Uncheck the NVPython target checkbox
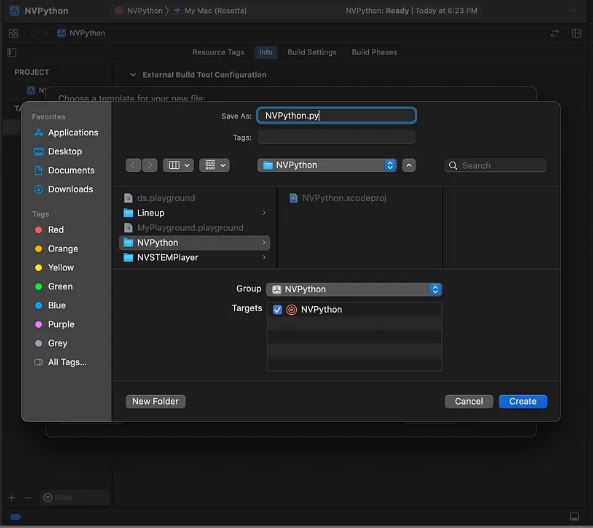 (x=277, y=309)
